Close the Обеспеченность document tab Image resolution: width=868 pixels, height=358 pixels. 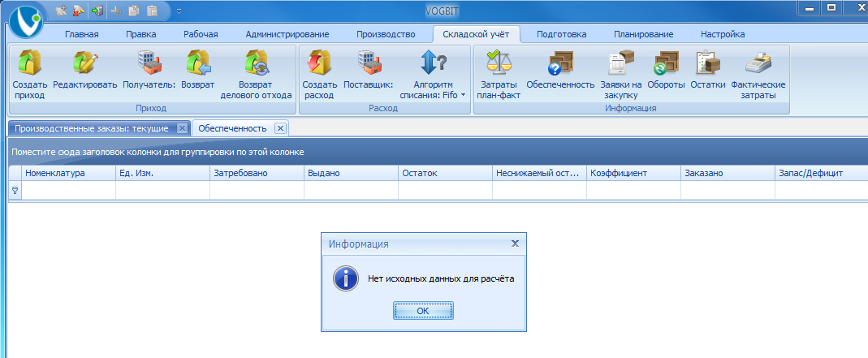click(280, 128)
